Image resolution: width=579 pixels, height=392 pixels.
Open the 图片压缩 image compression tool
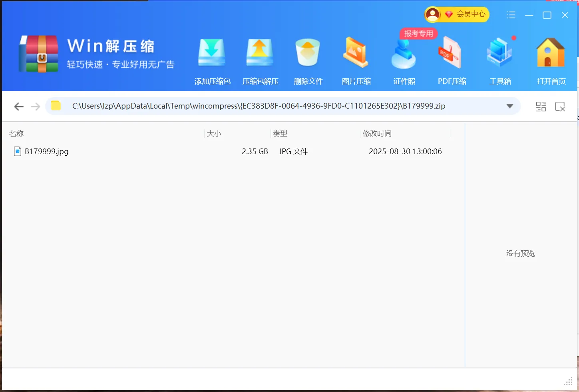[356, 53]
